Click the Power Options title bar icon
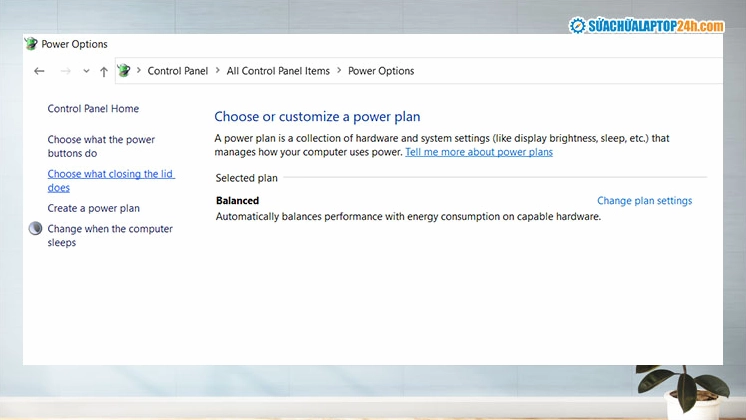Image resolution: width=746 pixels, height=420 pixels. click(x=31, y=44)
